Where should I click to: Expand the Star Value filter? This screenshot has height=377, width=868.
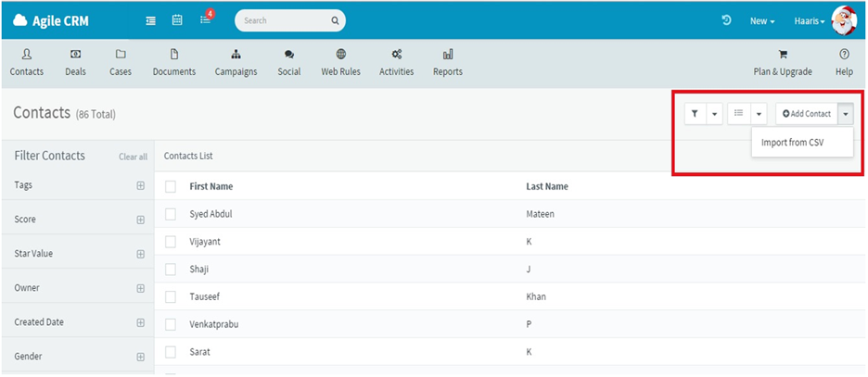point(141,255)
